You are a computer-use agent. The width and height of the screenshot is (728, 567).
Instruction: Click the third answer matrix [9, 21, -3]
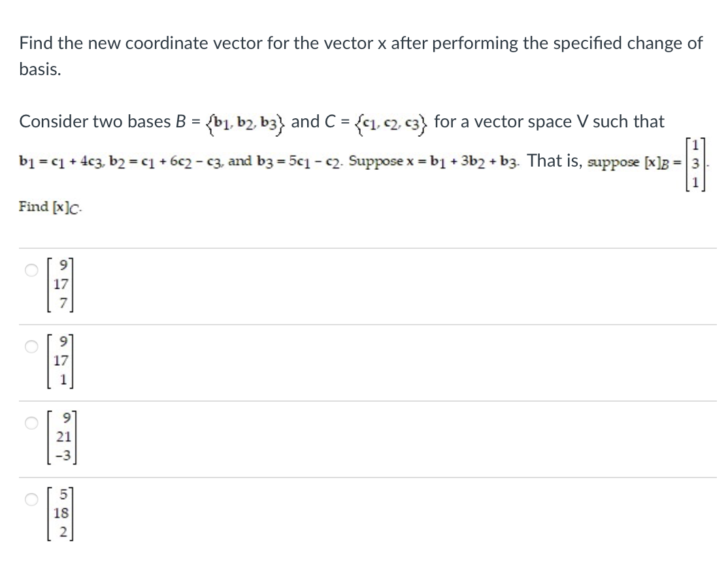(61, 438)
